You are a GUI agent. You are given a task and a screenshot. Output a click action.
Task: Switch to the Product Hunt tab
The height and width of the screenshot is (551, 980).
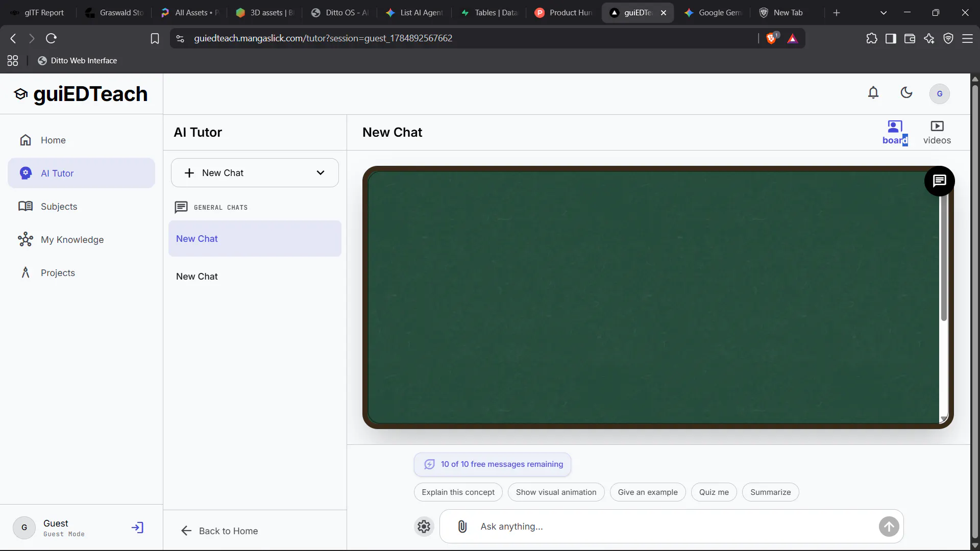(x=564, y=13)
